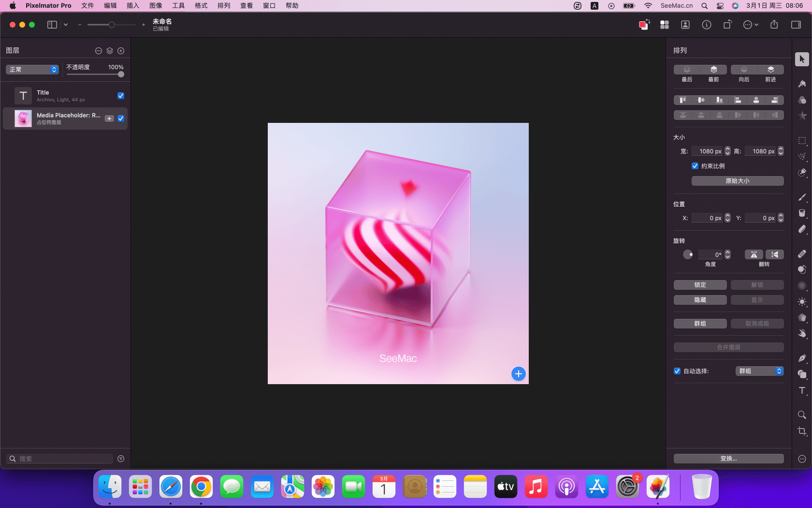Open the tools customize ellipsis button
812x508 pixels.
click(x=802, y=459)
